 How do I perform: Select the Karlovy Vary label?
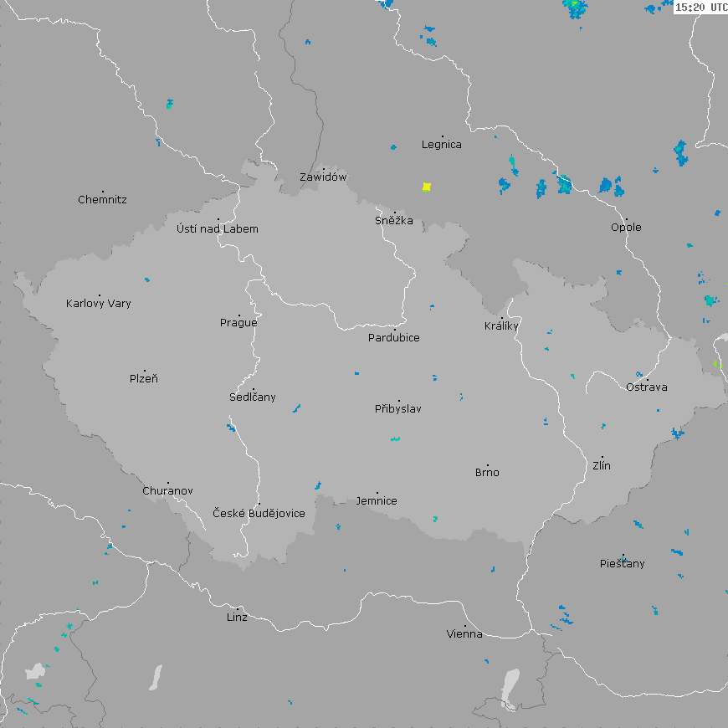(x=99, y=304)
